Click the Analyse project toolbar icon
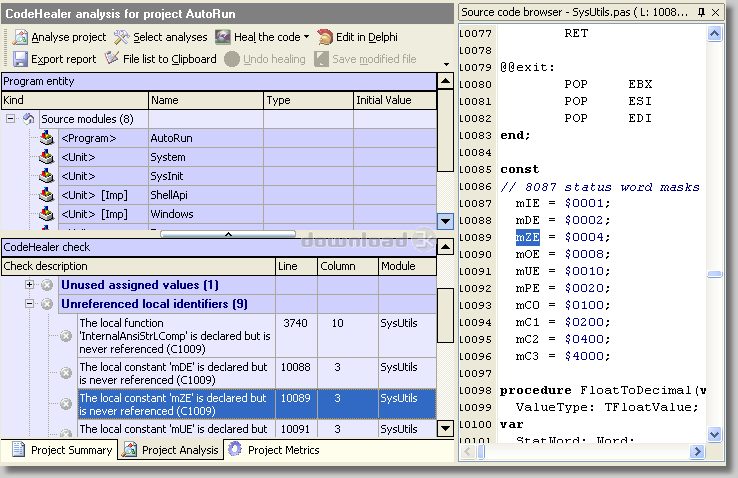The width and height of the screenshot is (738, 478). pyautogui.click(x=20, y=37)
